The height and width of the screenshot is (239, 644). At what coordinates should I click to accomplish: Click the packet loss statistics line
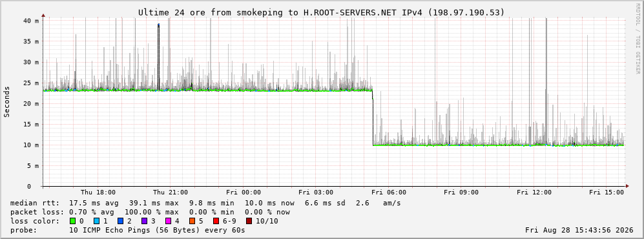coord(150,212)
